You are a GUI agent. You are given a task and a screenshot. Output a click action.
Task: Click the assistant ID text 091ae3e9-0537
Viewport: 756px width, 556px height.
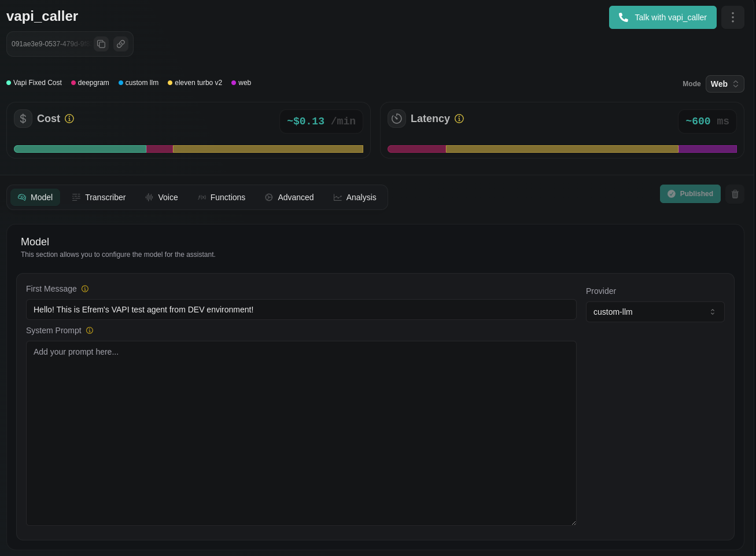[x=51, y=44]
